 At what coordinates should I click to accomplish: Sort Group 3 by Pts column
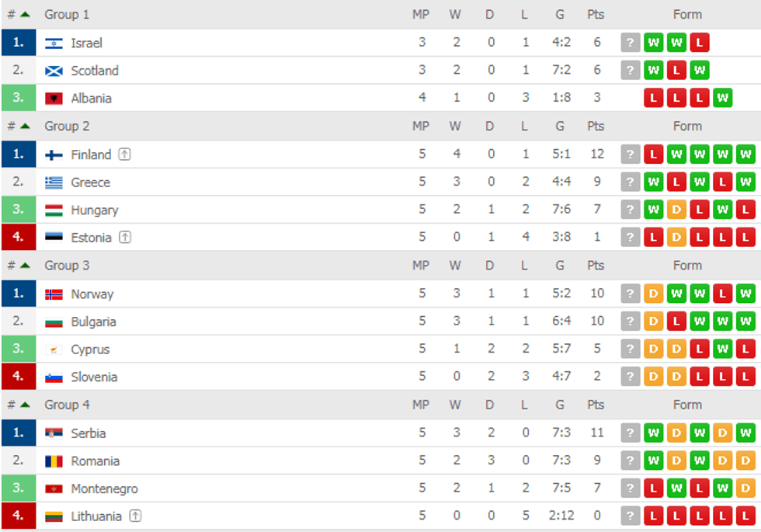point(596,266)
